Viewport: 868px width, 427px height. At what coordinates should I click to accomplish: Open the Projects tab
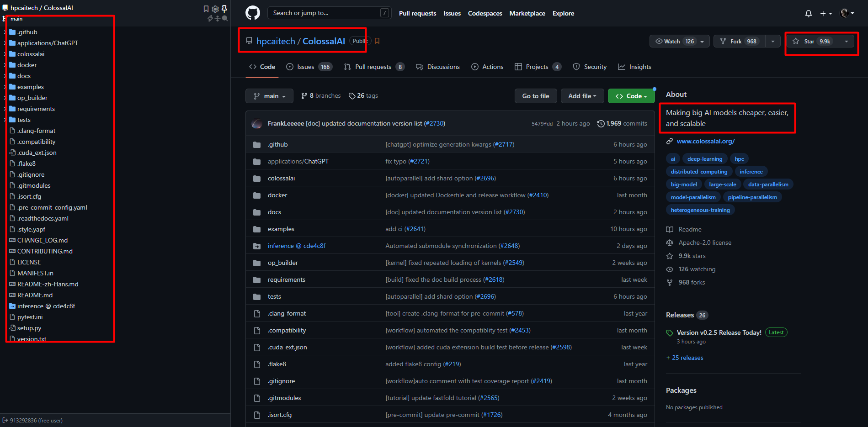pos(538,67)
